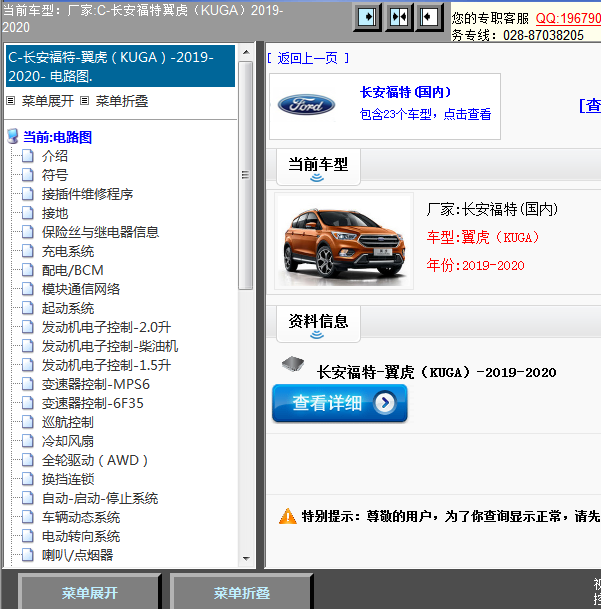The height and width of the screenshot is (609, 601).
Task: Open 车辆动态系统 entry
Action: pos(81,517)
